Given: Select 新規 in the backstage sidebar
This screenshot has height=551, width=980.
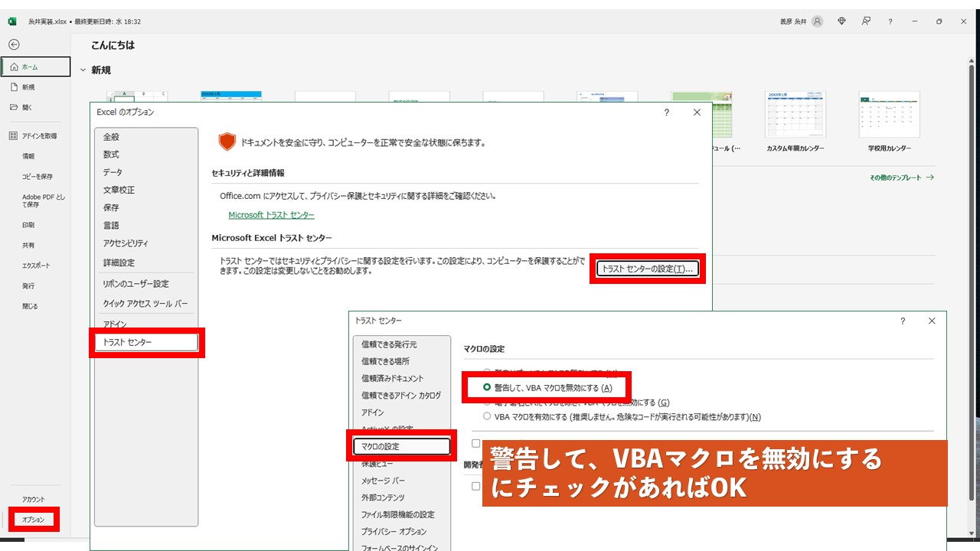Looking at the screenshot, I should [28, 87].
